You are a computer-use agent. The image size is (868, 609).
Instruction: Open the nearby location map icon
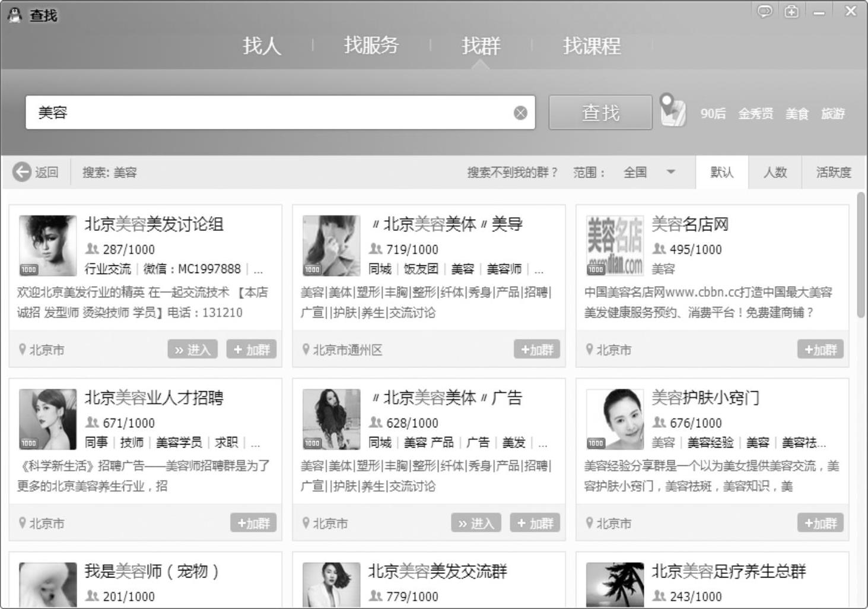click(673, 110)
